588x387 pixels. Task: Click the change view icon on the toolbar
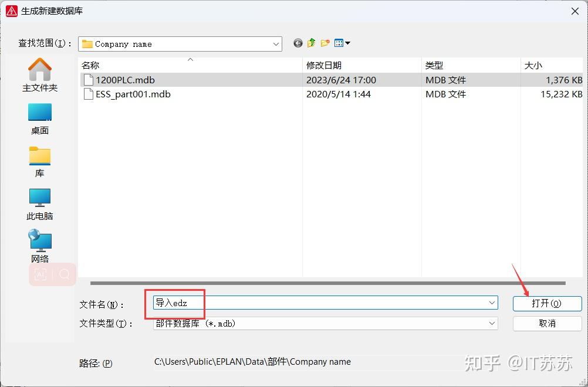tap(338, 43)
